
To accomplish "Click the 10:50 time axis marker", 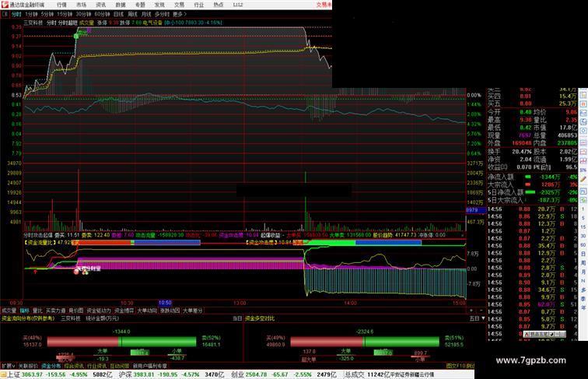I will click(x=165, y=303).
